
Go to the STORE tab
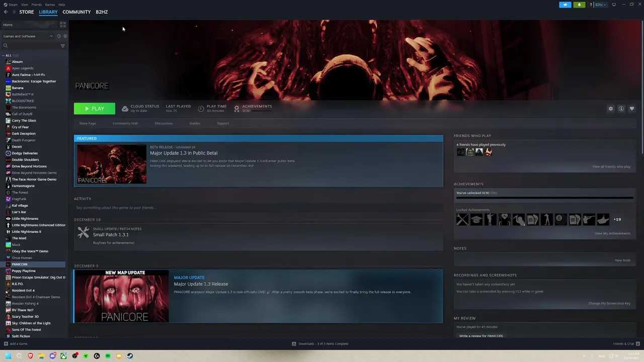click(x=27, y=12)
